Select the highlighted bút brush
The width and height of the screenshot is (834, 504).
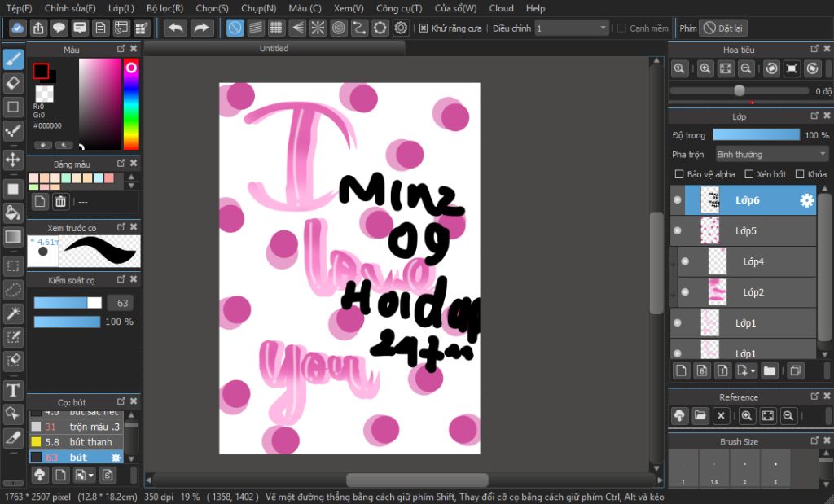coord(76,458)
